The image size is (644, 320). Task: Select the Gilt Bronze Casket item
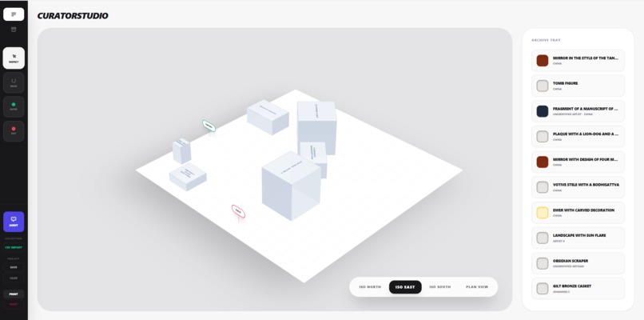pos(578,289)
